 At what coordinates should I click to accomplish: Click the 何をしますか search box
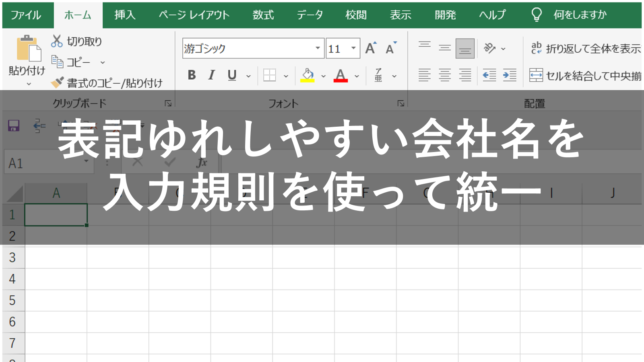click(580, 15)
